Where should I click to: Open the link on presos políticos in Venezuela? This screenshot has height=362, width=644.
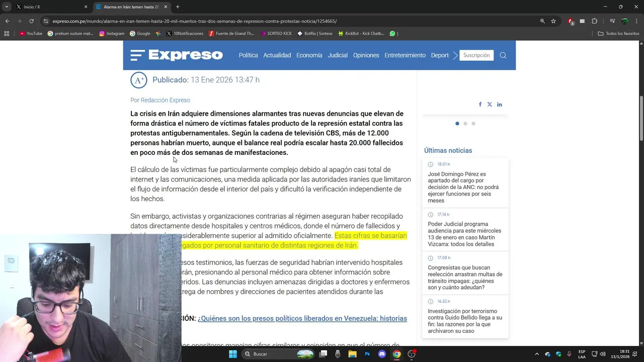(x=302, y=318)
